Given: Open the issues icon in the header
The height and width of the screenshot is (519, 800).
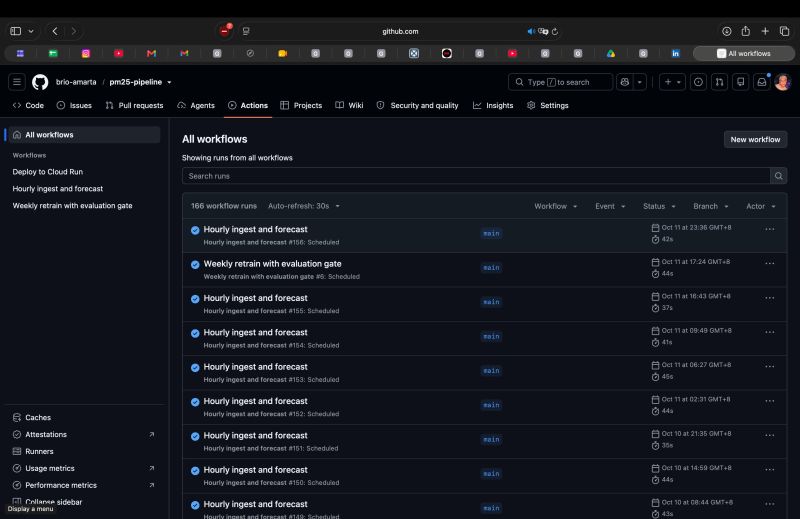Looking at the screenshot, I should point(698,82).
